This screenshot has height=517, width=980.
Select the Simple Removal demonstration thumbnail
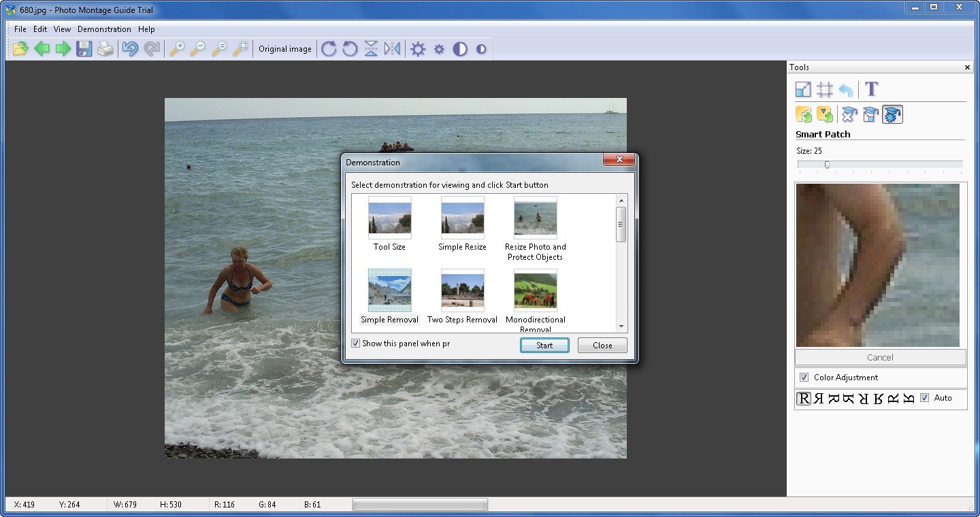(x=389, y=290)
